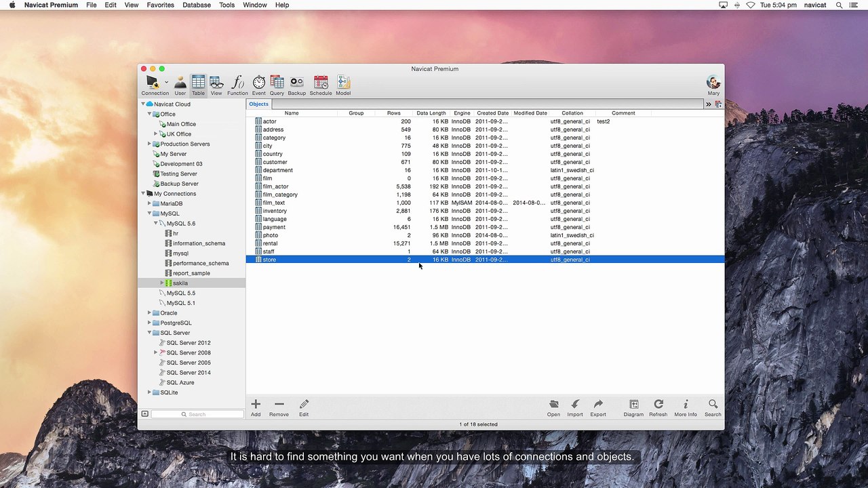Sort by Created Date column header
The height and width of the screenshot is (488, 868).
pyautogui.click(x=492, y=113)
